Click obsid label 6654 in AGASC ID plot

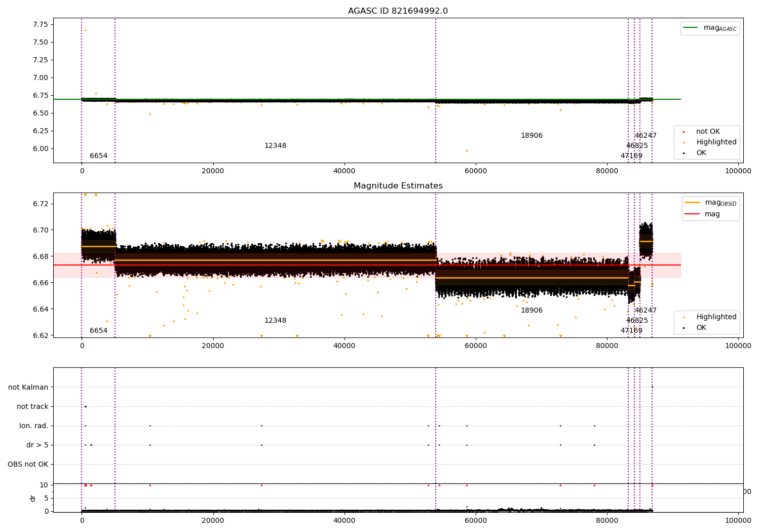coord(98,156)
